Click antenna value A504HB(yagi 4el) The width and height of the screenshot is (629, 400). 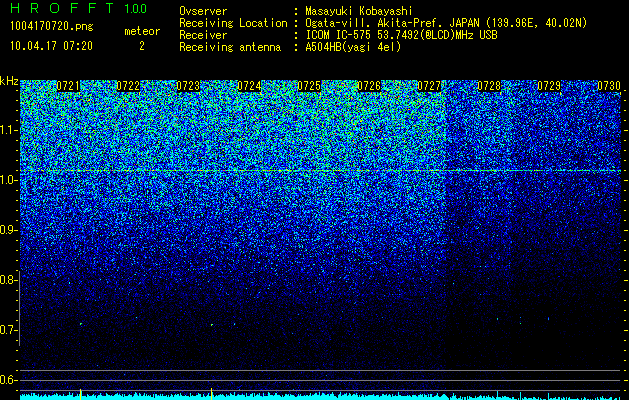click(x=353, y=47)
